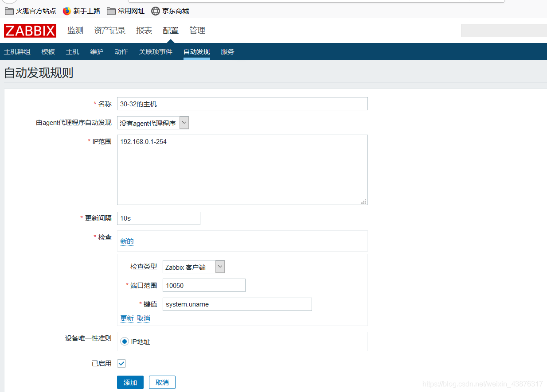
Task: Open the 火狐官方站点 bookmark folder
Action: (x=30, y=11)
